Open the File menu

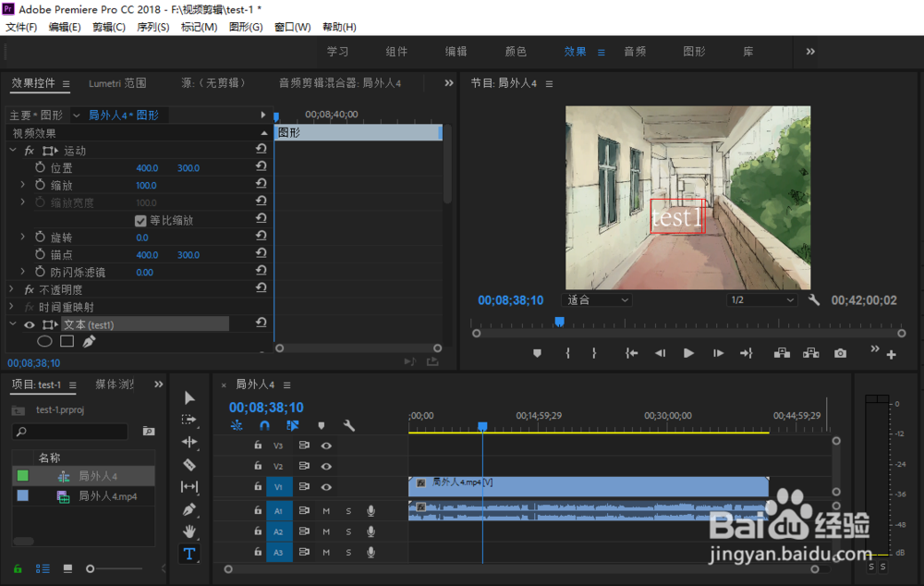pos(21,27)
